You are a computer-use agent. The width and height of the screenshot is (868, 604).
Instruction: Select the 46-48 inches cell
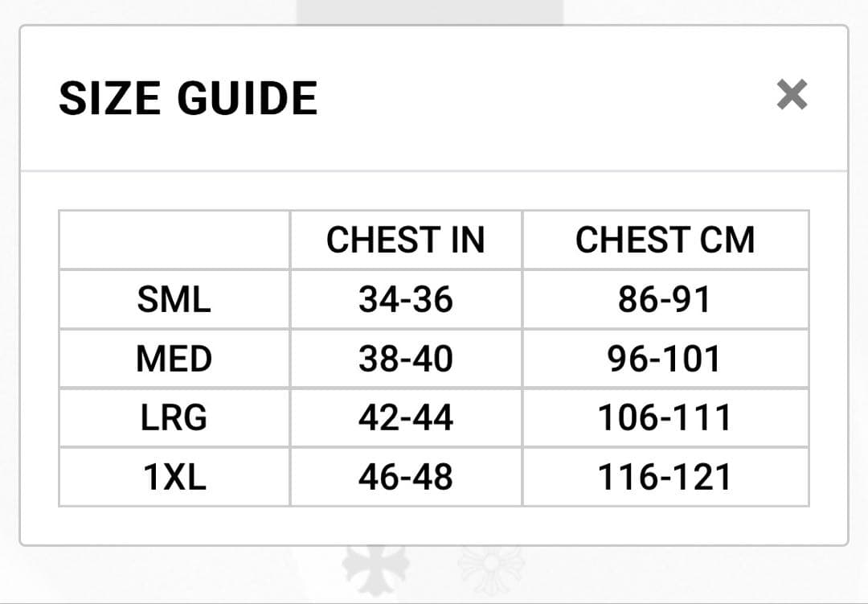pos(406,478)
